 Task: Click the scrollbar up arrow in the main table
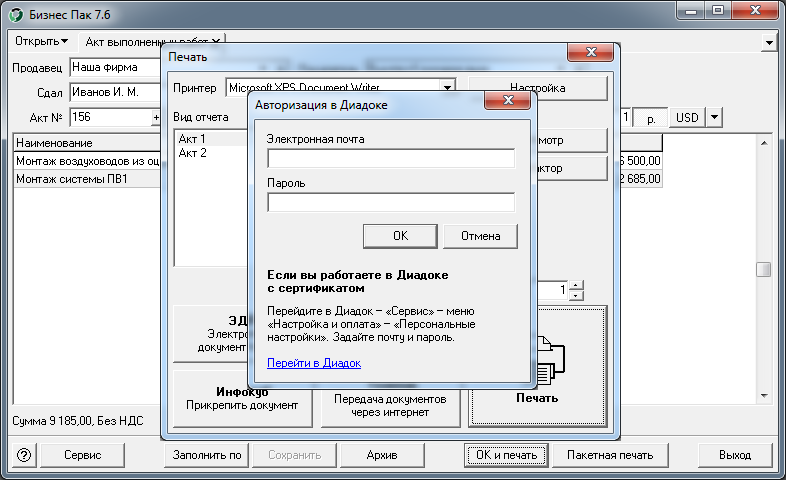coord(764,143)
